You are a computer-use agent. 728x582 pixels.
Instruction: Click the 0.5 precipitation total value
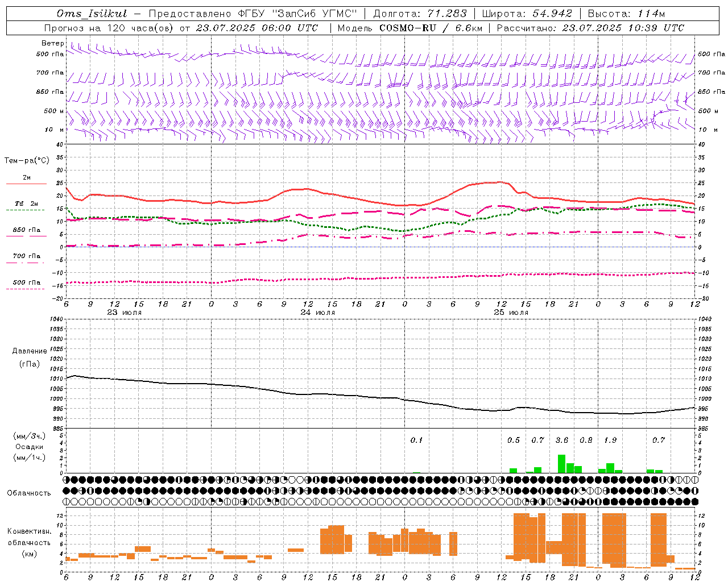(514, 440)
